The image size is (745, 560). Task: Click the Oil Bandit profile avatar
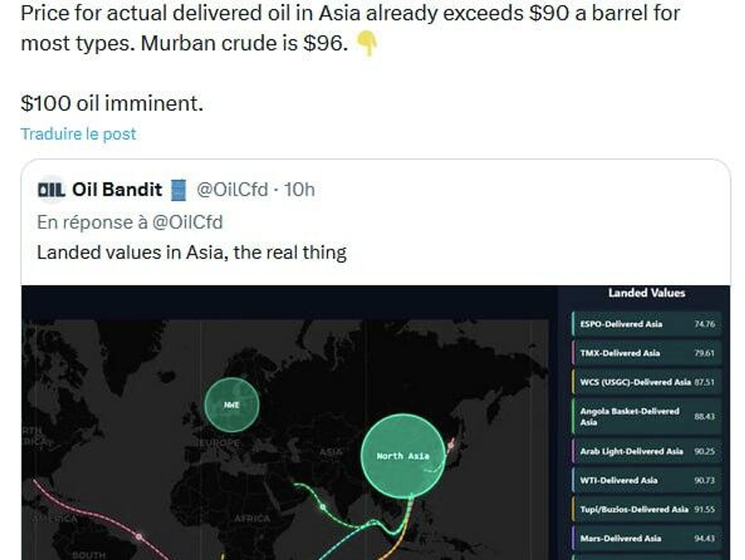(52, 190)
